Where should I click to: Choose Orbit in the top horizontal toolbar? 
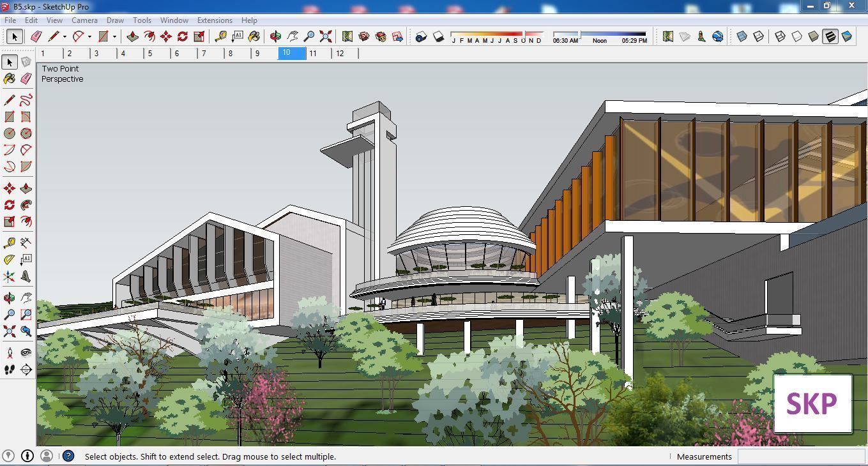[276, 36]
